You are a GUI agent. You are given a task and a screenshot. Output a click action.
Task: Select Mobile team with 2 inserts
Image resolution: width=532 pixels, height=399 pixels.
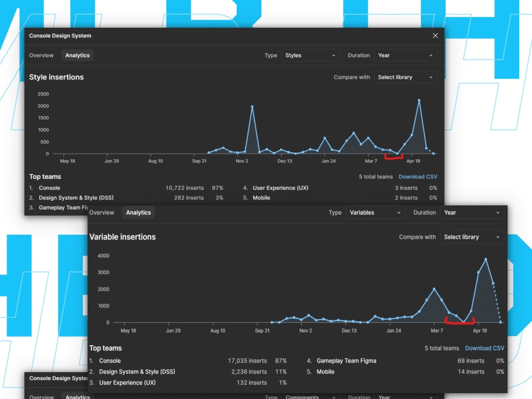point(340,198)
